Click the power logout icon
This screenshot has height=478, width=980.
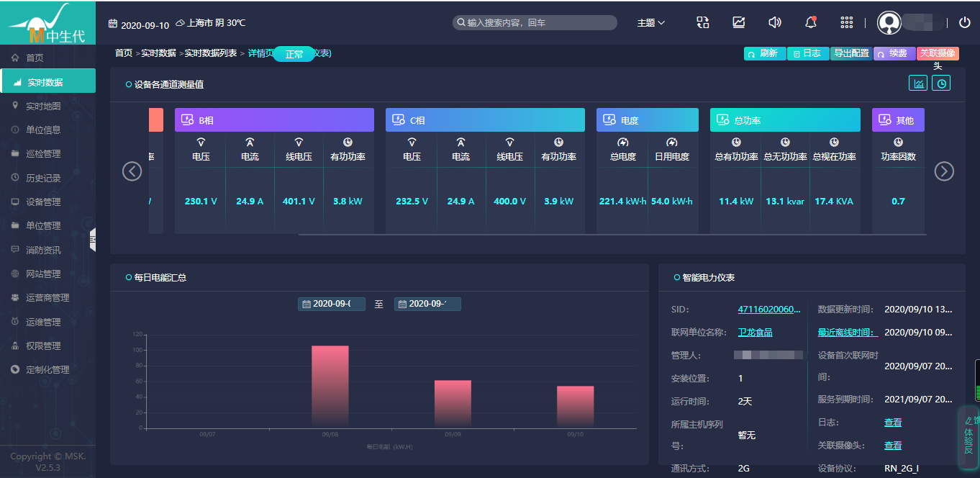click(965, 22)
